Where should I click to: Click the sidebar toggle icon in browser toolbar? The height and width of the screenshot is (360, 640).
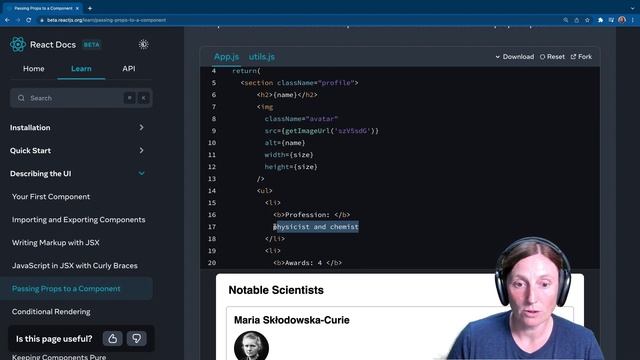pos(611,20)
